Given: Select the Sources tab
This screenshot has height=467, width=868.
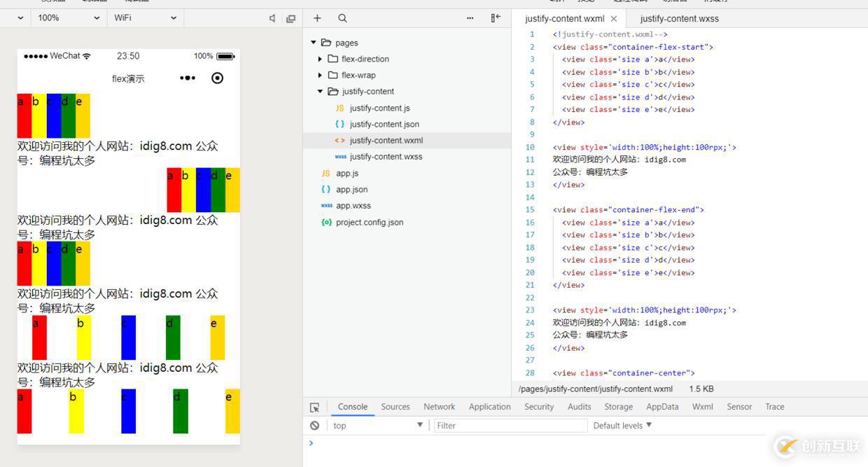Looking at the screenshot, I should click(x=395, y=407).
